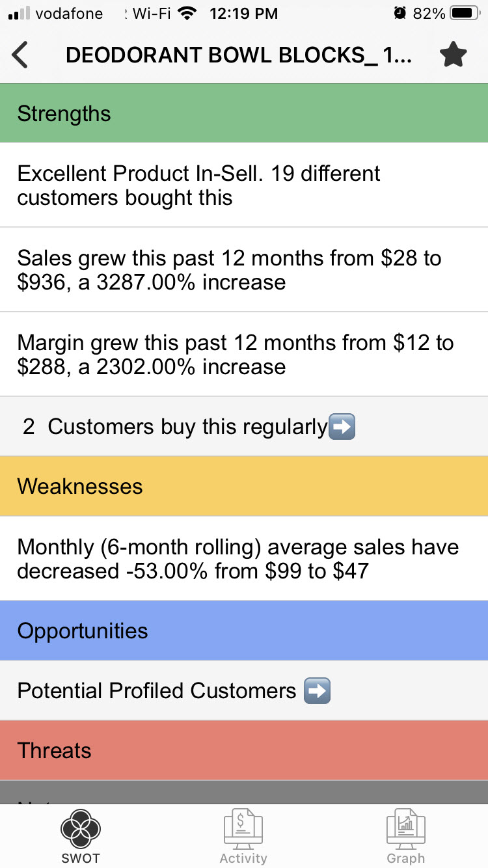Tap the back chevron icon
This screenshot has height=868, width=488.
pos(20,55)
